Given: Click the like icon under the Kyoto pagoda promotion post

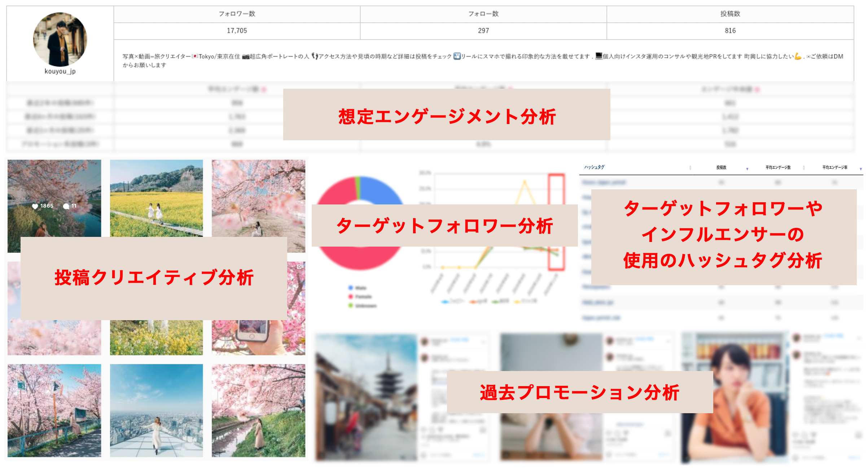Looking at the screenshot, I should pos(423,429).
